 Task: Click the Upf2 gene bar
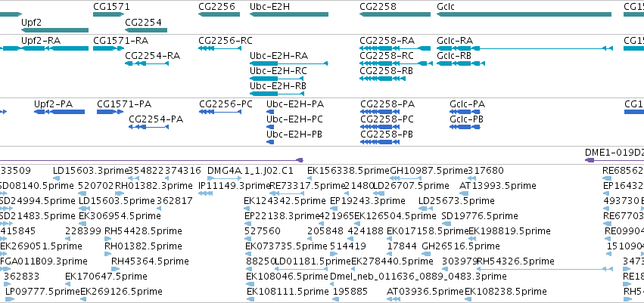coord(54,30)
